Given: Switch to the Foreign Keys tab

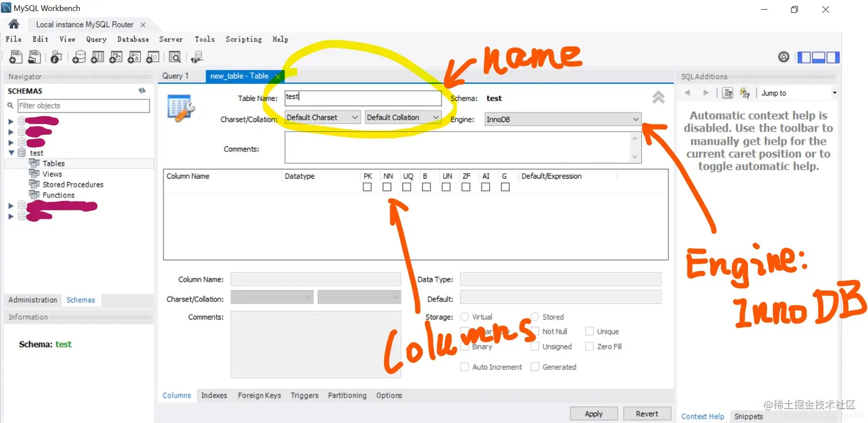Looking at the screenshot, I should click(x=259, y=395).
